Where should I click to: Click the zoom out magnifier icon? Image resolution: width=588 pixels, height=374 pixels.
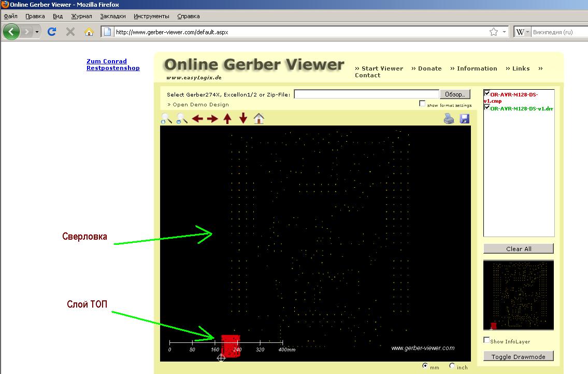click(182, 119)
